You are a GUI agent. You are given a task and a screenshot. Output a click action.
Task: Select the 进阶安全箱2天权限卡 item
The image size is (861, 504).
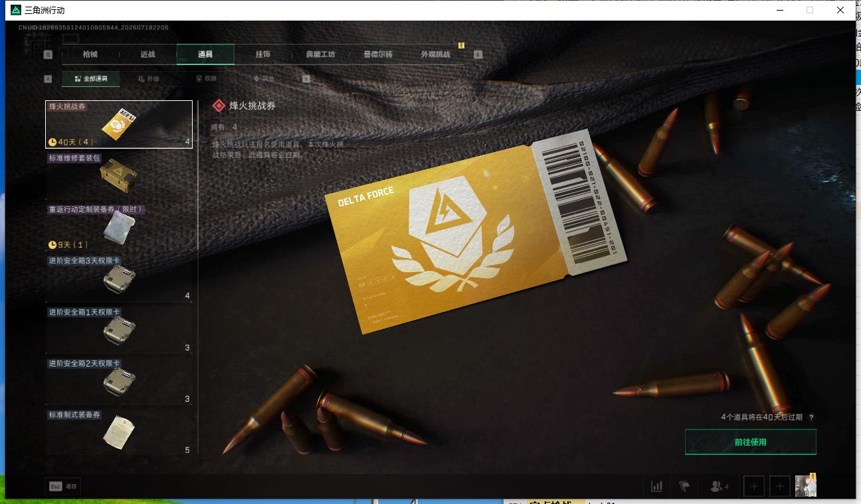pos(119,381)
